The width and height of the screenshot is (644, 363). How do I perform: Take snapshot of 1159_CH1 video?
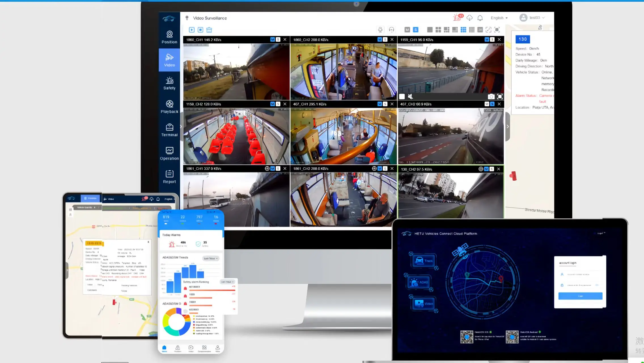click(491, 97)
